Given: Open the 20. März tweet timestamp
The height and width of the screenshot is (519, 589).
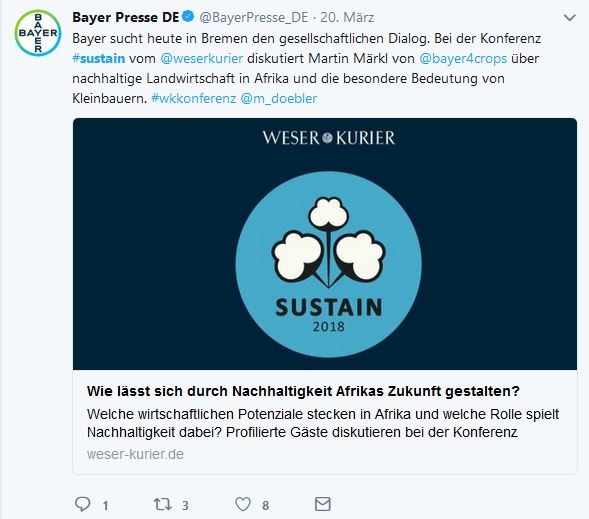Looking at the screenshot, I should [347, 17].
